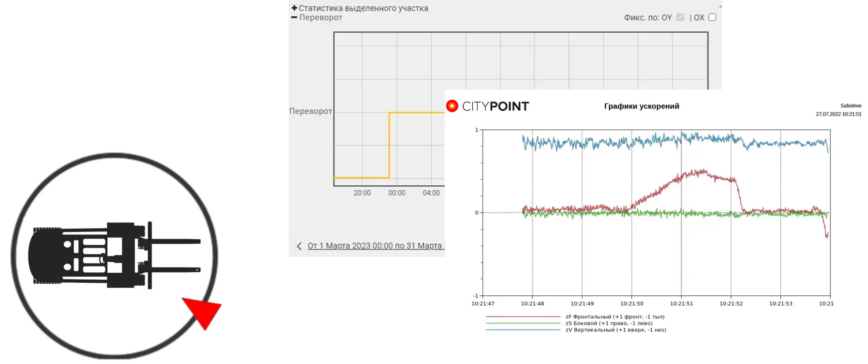This screenshot has height=364, width=868.
Task: Click the red CityPoint logo circle
Action: coord(452,106)
